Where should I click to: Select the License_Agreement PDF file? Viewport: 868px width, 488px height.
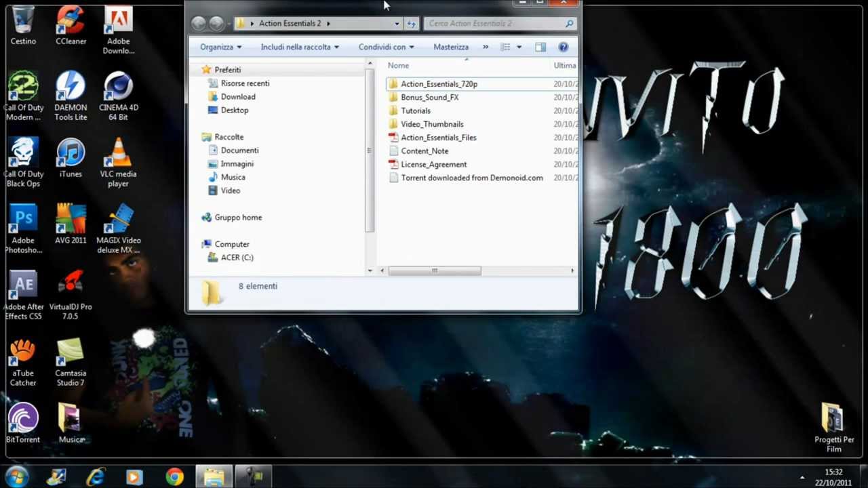coord(433,164)
